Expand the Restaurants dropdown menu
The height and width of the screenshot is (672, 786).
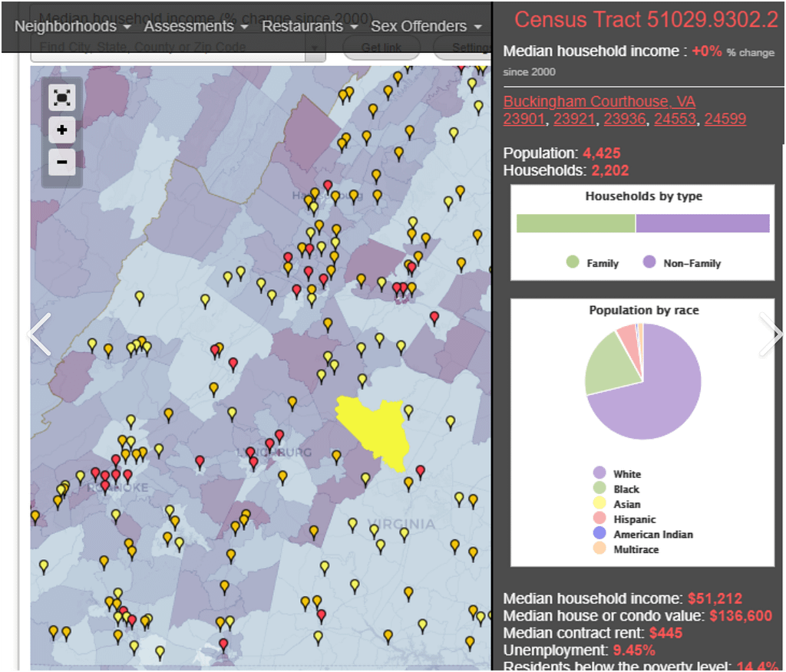(310, 26)
